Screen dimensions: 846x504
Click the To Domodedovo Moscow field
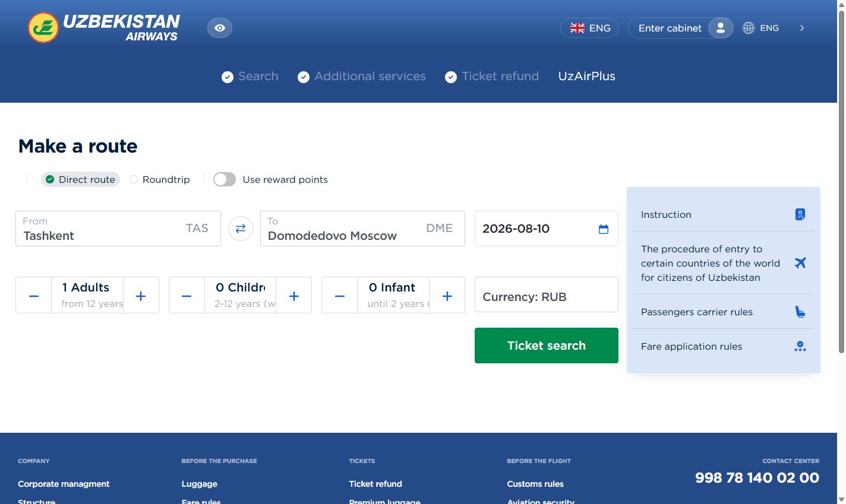coord(362,229)
